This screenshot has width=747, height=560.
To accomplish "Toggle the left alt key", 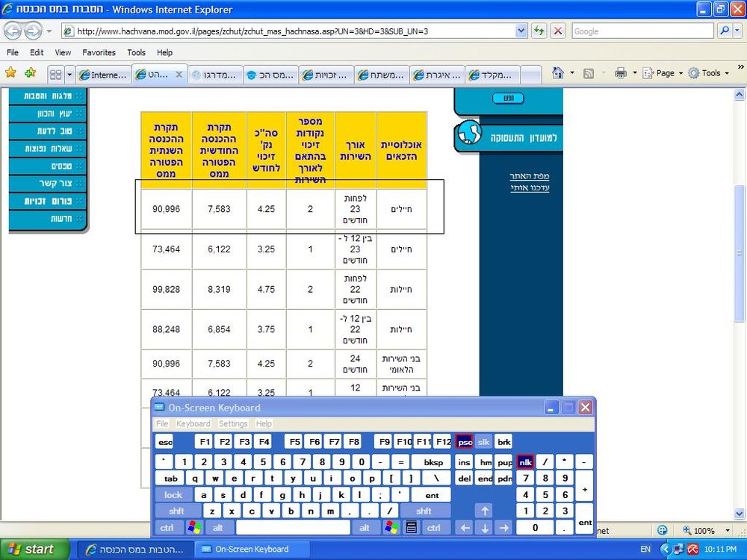I will (x=218, y=528).
